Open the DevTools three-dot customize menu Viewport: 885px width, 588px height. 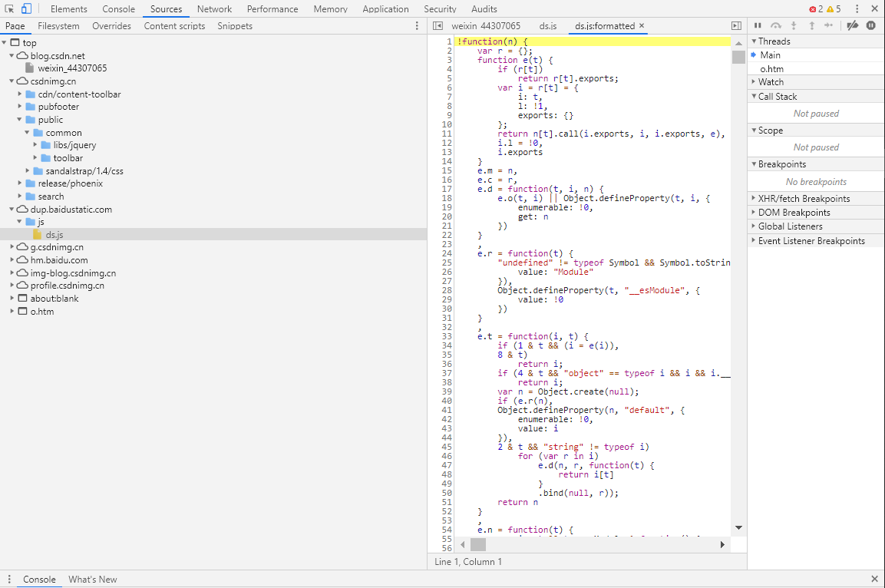point(857,8)
